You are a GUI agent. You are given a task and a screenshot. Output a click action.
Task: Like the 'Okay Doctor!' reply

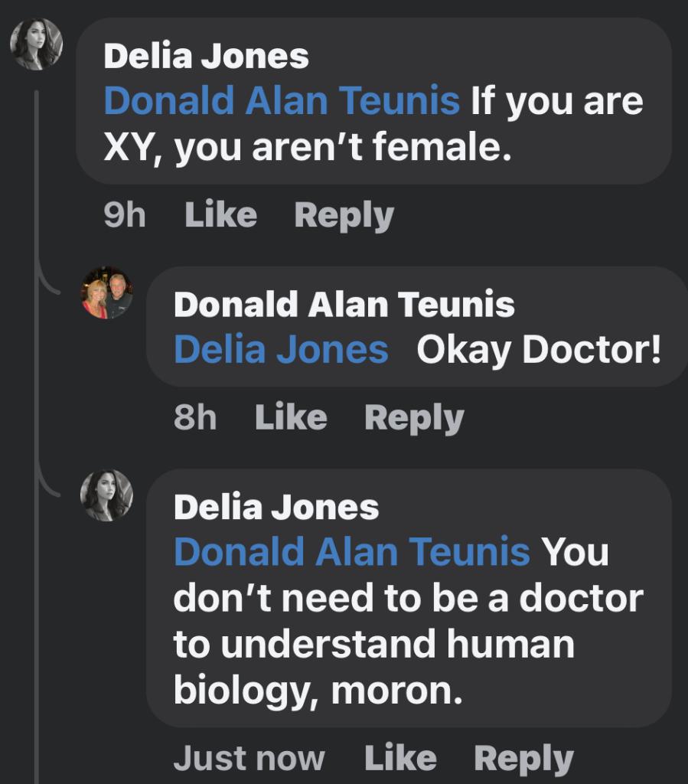tap(290, 418)
